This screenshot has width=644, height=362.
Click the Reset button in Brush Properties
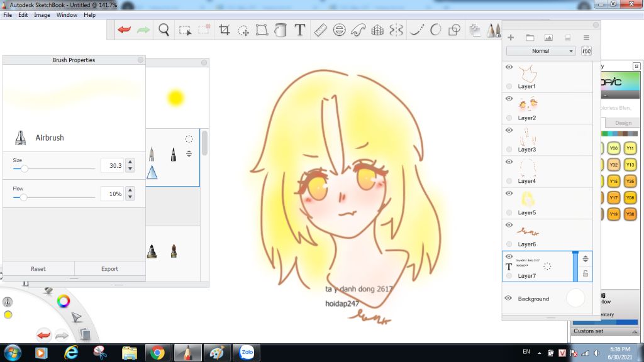click(x=38, y=269)
